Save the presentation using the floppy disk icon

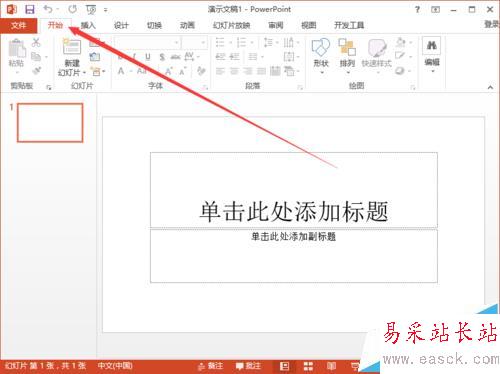(30, 9)
